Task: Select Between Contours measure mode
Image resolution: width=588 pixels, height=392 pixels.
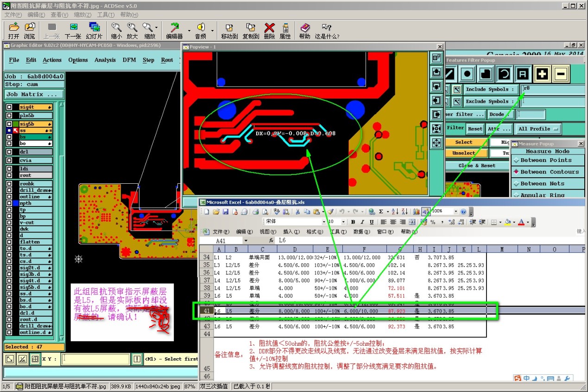Action: 548,172
